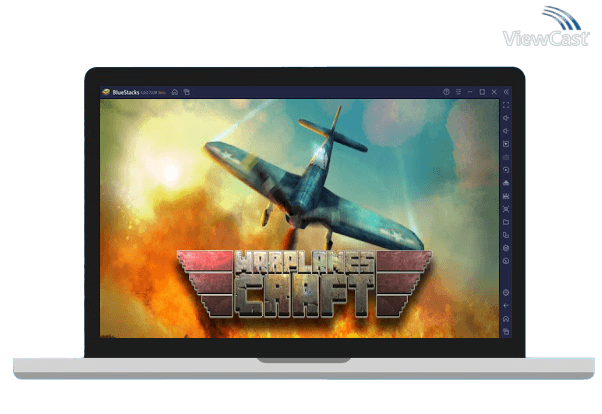Viewport: 602px width, 414px height.
Task: Click the Warplanes Craft game logo
Action: [x=304, y=284]
